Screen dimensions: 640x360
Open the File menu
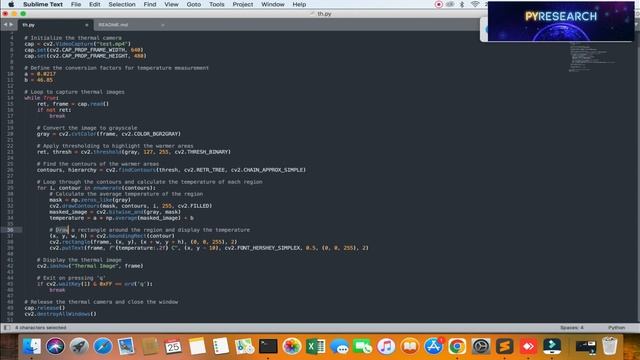point(76,4)
